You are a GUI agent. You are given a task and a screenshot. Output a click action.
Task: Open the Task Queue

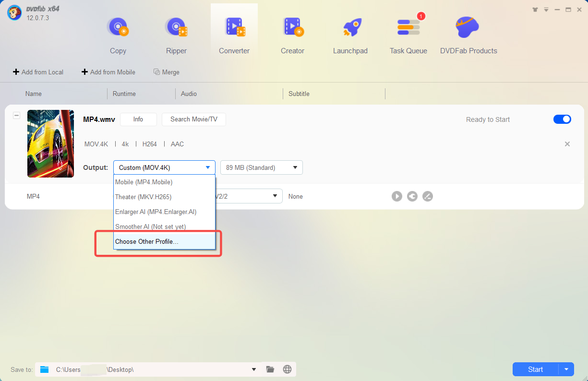click(x=408, y=35)
